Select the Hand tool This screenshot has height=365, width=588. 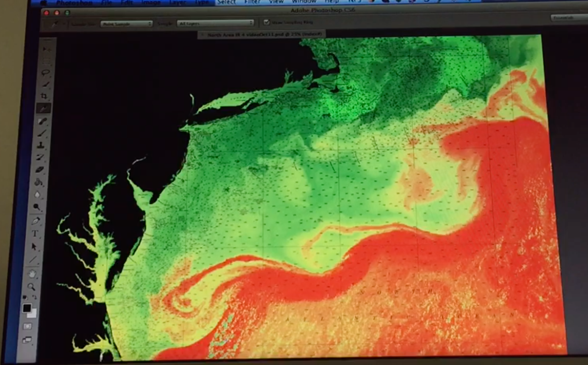tap(32, 274)
